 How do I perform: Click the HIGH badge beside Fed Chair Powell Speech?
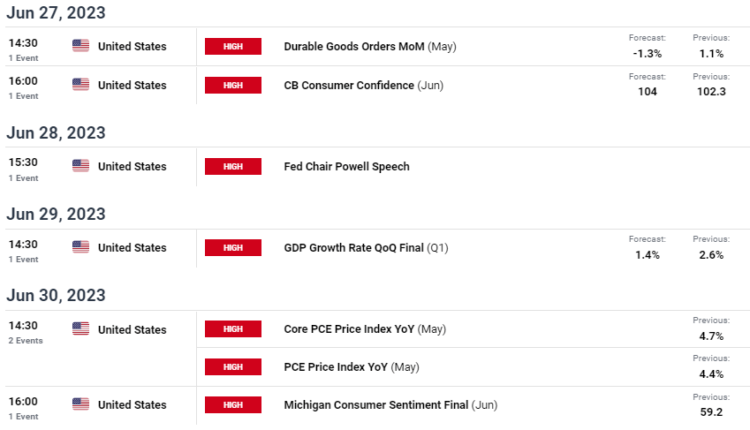(233, 166)
